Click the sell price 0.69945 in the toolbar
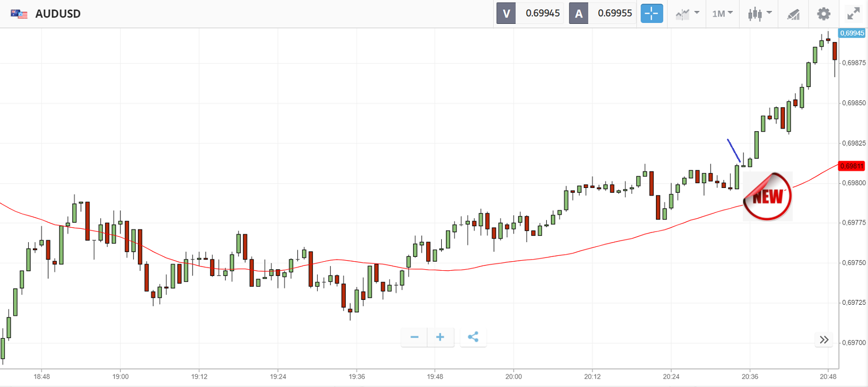Screen dimensions: 868x387 pos(542,13)
